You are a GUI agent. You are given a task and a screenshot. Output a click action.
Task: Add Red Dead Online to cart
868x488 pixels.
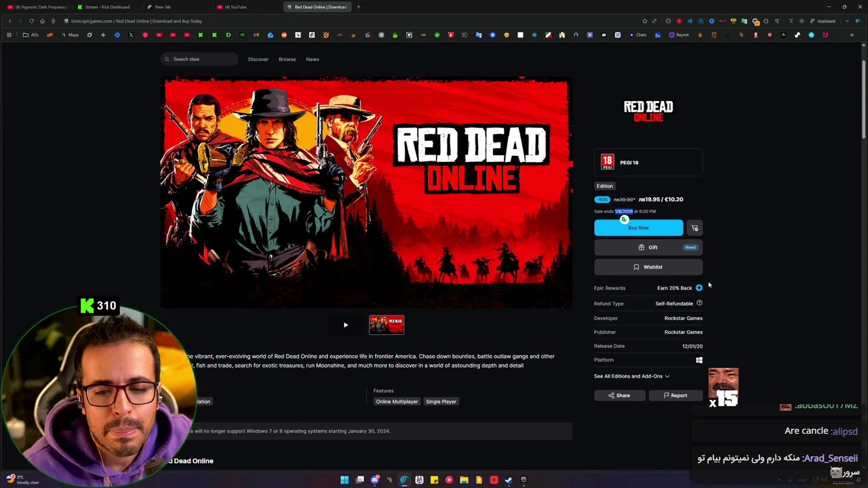[x=694, y=228]
